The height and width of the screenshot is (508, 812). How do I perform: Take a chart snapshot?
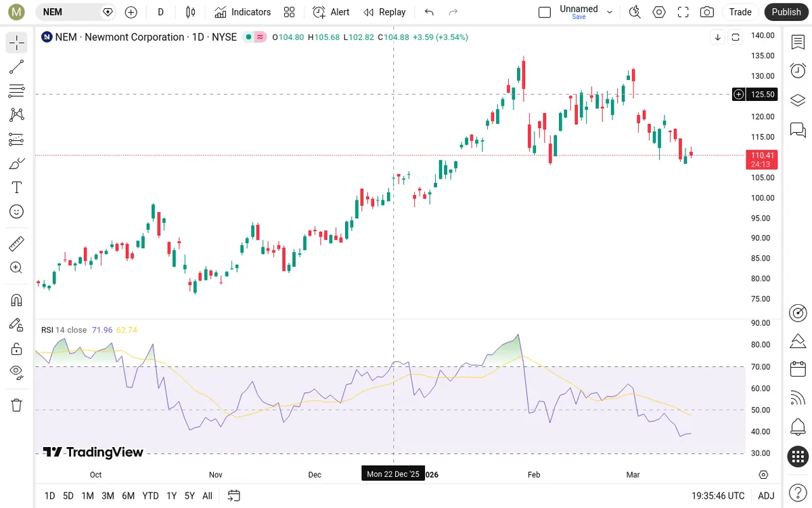tap(707, 12)
